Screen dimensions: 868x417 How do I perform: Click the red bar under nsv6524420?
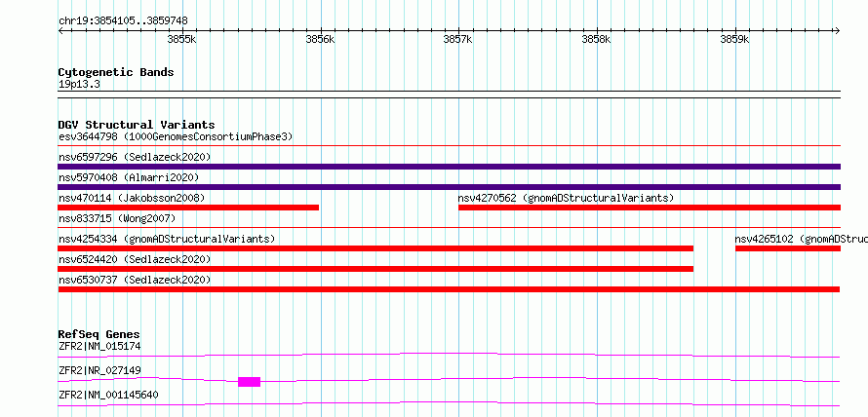375,269
